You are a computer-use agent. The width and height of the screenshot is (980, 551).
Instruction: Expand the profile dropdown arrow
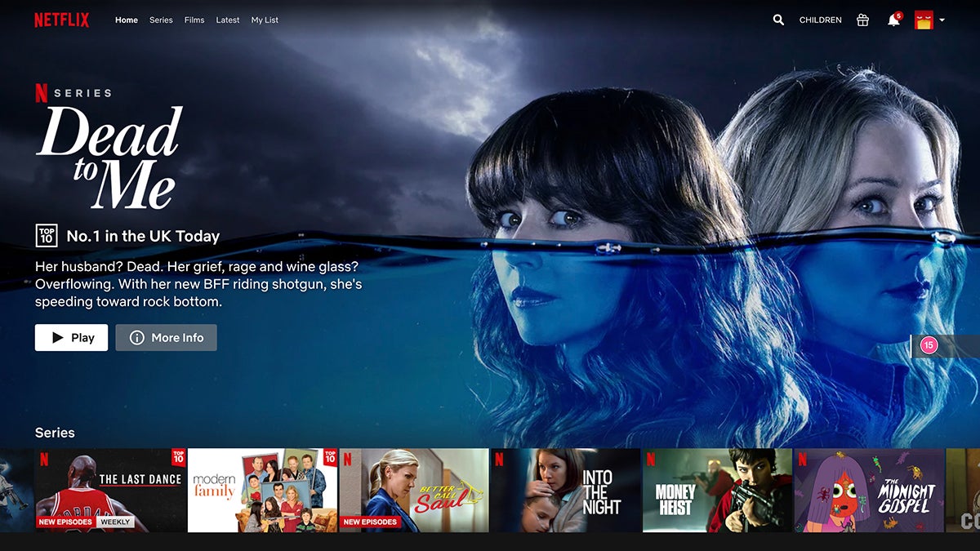(x=942, y=20)
